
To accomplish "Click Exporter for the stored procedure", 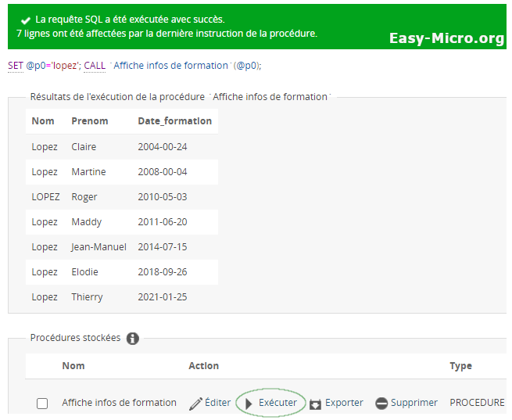I will pos(344,402).
